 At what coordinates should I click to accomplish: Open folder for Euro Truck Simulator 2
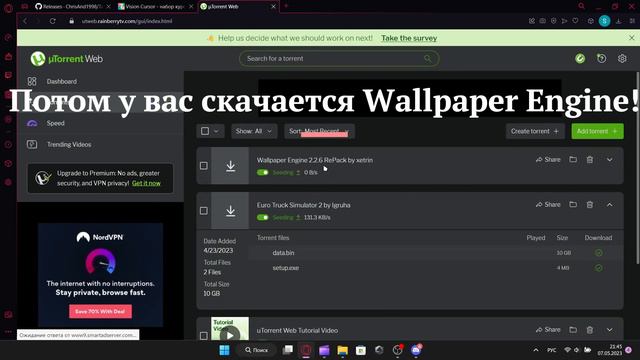[x=573, y=204]
